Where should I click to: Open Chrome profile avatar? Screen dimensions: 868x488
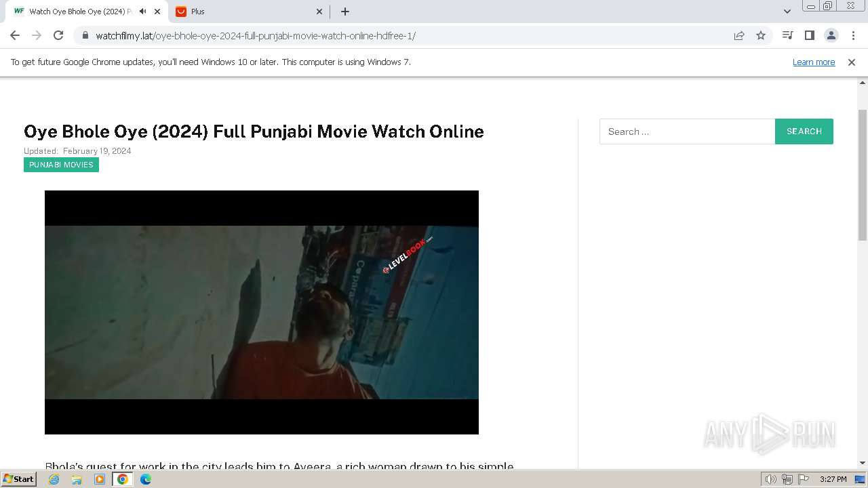point(831,35)
